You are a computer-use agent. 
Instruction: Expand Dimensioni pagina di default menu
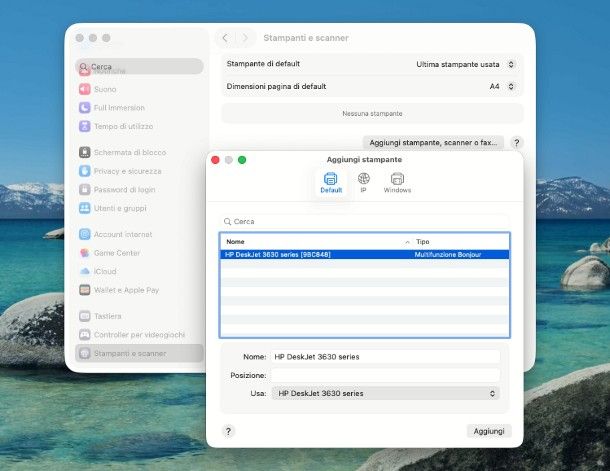502,87
